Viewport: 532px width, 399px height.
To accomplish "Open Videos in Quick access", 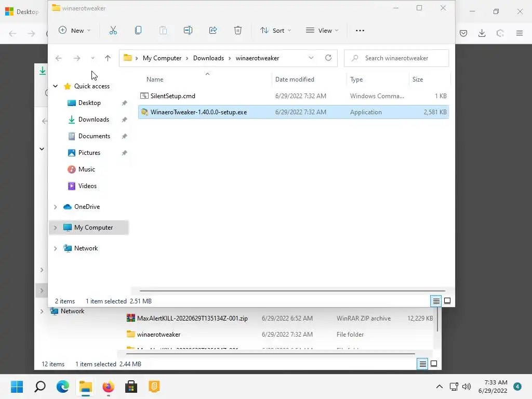I will [87, 186].
